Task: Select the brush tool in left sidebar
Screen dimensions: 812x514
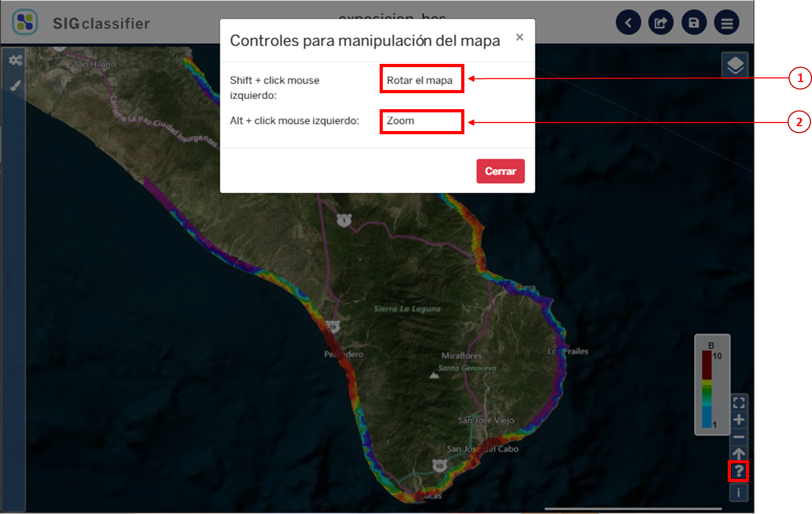Action: (15, 85)
